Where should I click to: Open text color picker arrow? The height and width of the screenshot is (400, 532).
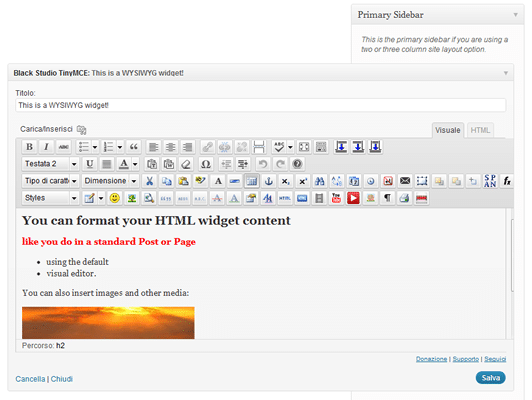click(135, 164)
